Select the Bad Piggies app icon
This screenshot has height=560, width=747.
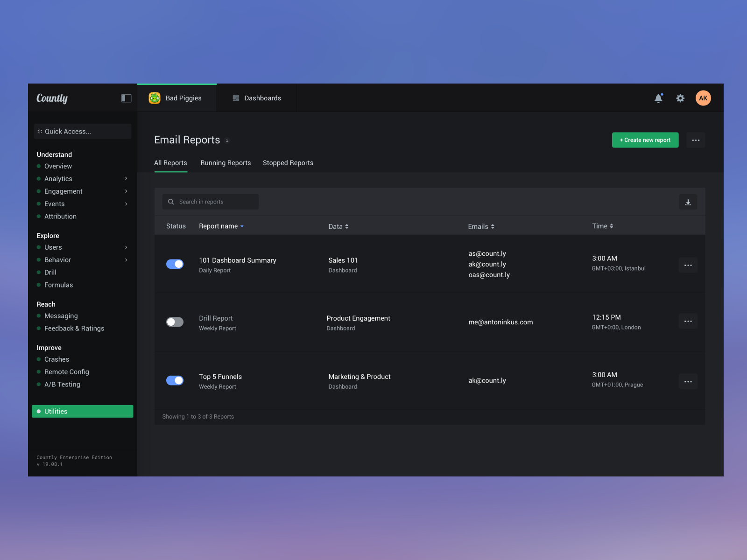(x=154, y=98)
